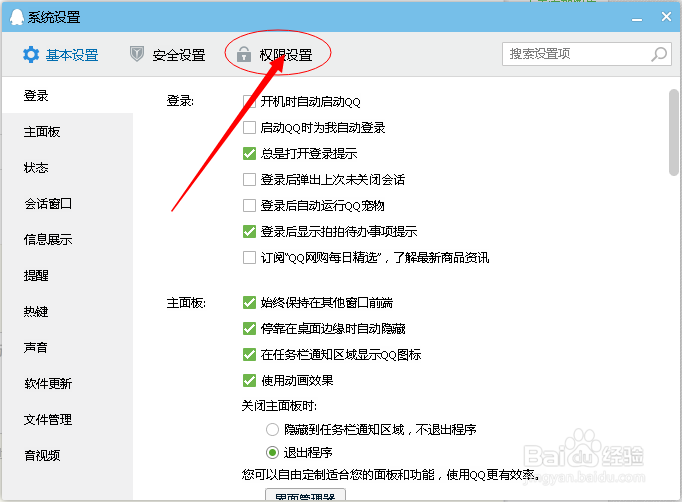Select 隐藏到任务栏通知区域 radio option
The image size is (682, 502).
coord(272,430)
